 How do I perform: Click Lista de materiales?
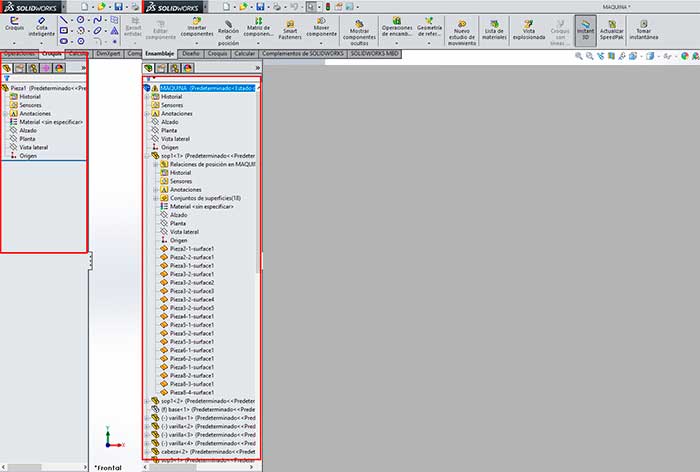494,30
